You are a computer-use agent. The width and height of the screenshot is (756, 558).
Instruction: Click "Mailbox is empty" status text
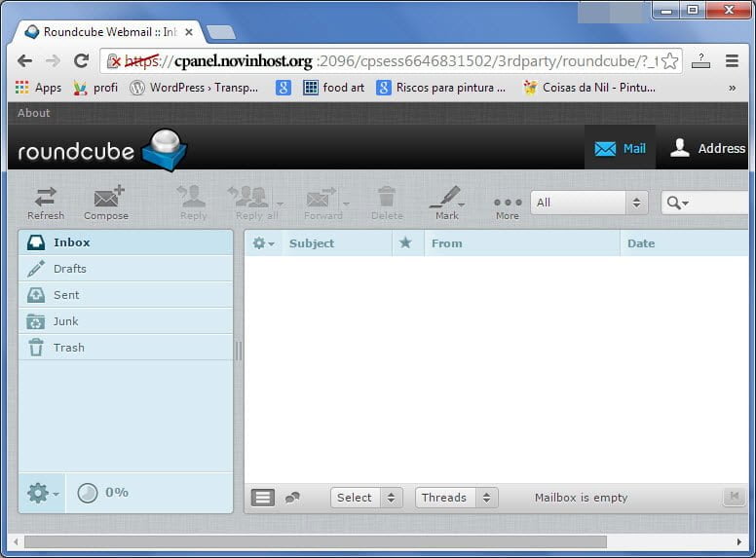(x=581, y=498)
